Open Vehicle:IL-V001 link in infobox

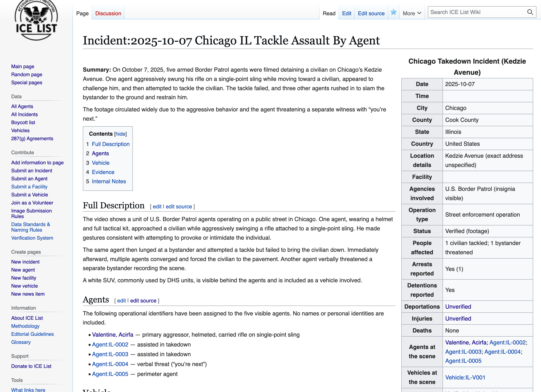tap(465, 377)
